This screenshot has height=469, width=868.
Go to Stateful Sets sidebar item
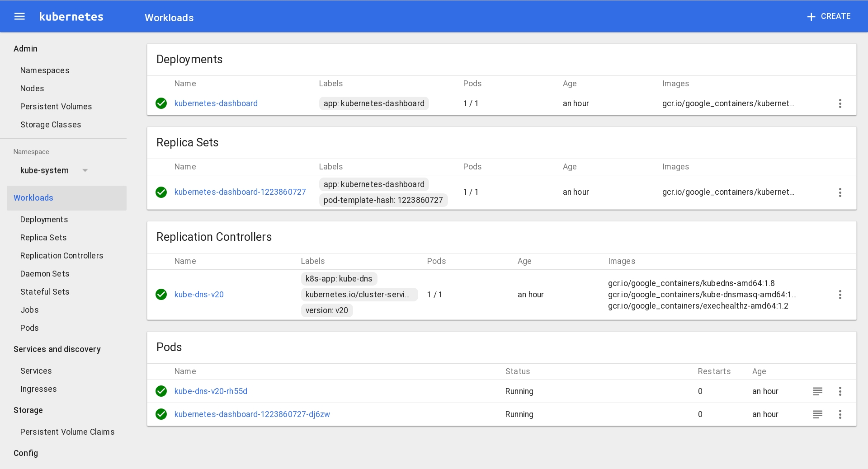(x=45, y=292)
